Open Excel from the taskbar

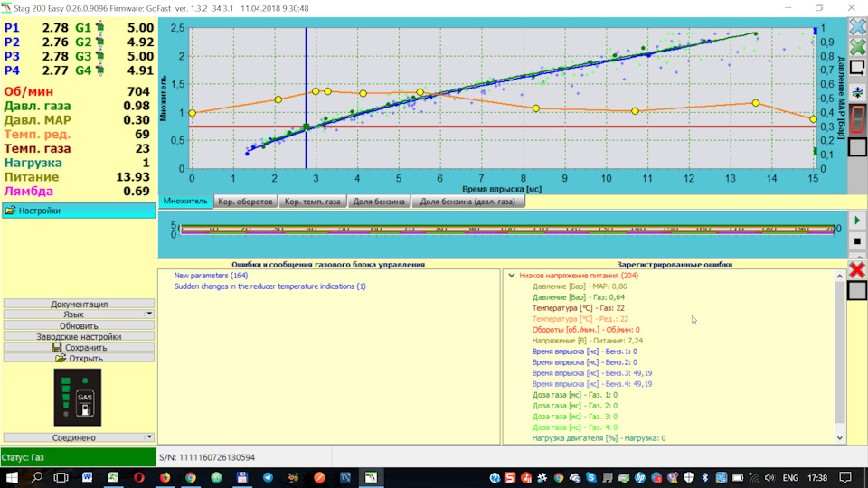pyautogui.click(x=113, y=477)
